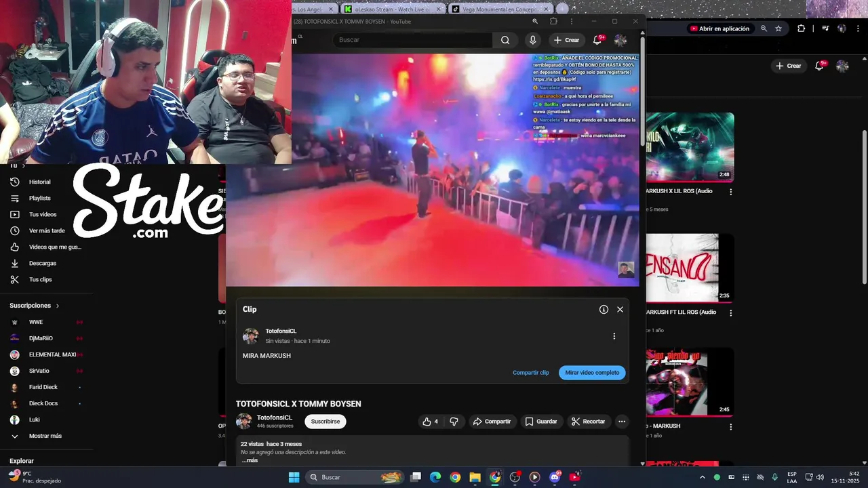Open video thumbnail with 2:48 duration
The width and height of the screenshot is (868, 488).
tap(690, 147)
